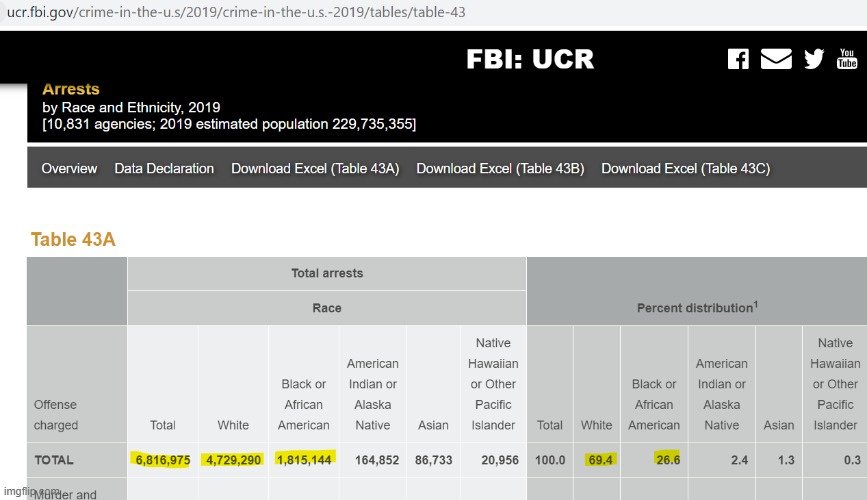The height and width of the screenshot is (500, 867).
Task: Click the Offense charged column header
Action: (56, 414)
